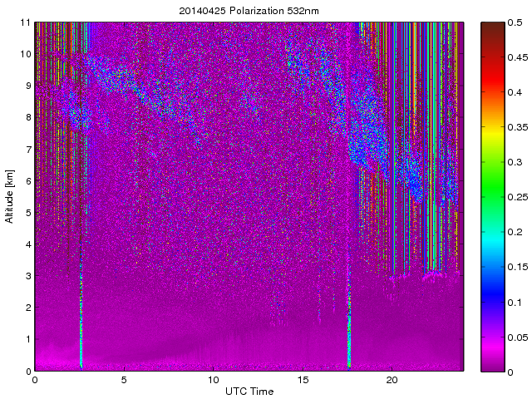This screenshot has width=532, height=399.
Task: Click the yellow band of the colorbar
Action: 490,125
